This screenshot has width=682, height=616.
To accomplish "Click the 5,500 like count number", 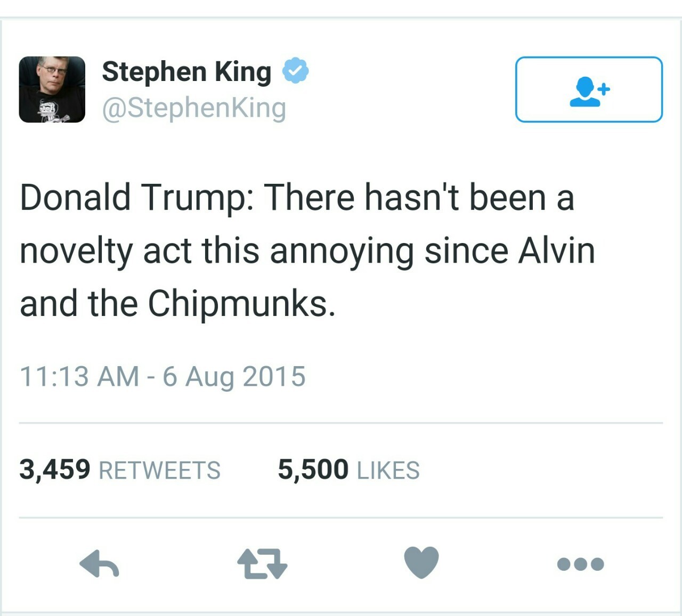I will point(313,469).
